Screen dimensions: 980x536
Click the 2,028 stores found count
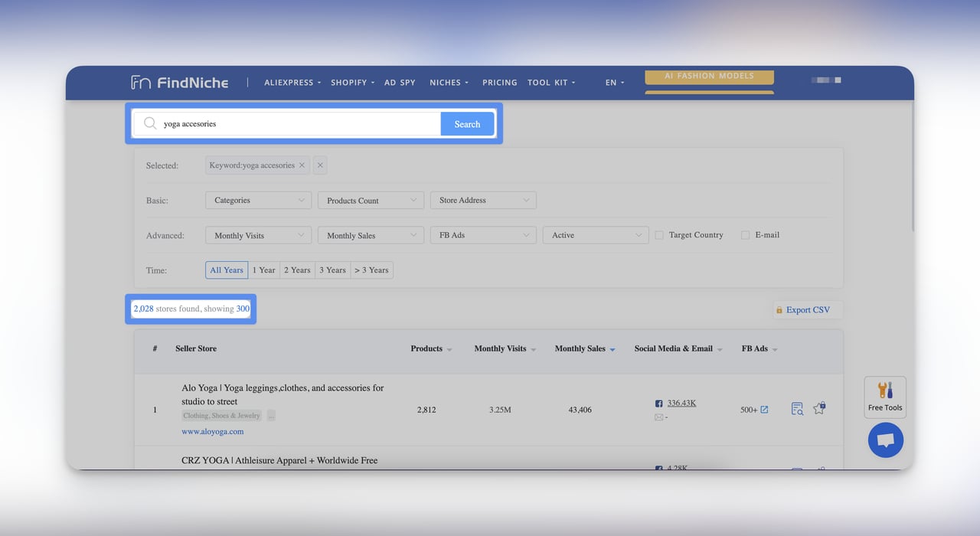[143, 309]
